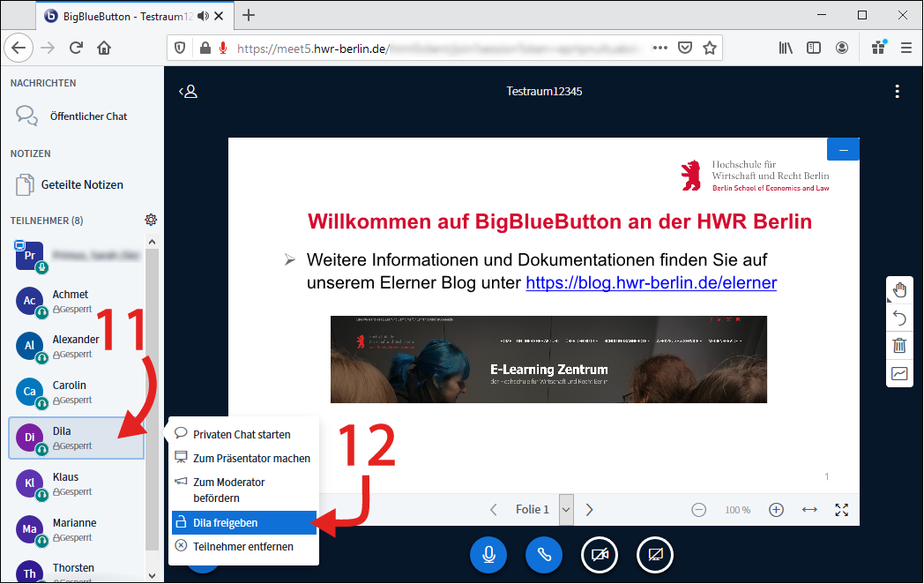Select participant Thorsten in list
The image size is (924, 584).
pyautogui.click(x=77, y=571)
